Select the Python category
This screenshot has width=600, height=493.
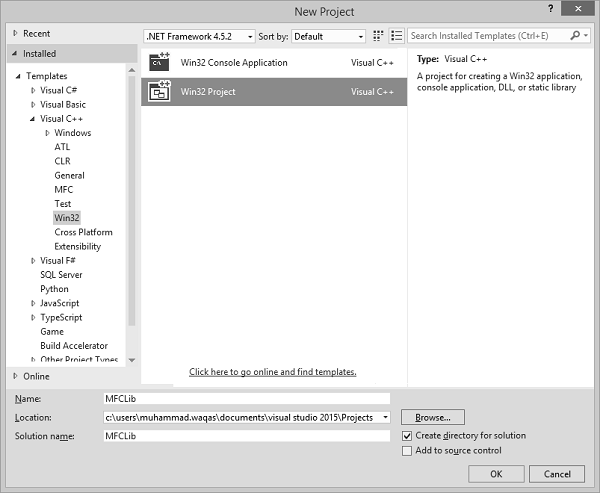tap(54, 289)
